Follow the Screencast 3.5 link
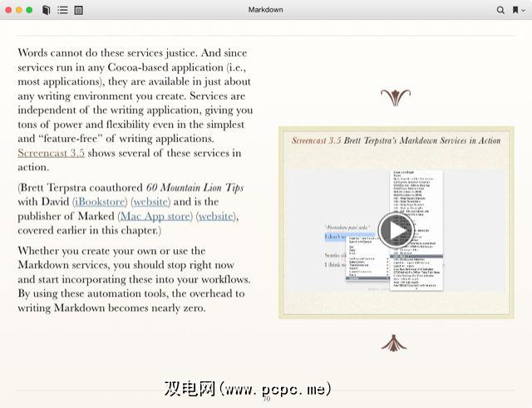Viewport: 532px width, 408px height. [x=51, y=153]
